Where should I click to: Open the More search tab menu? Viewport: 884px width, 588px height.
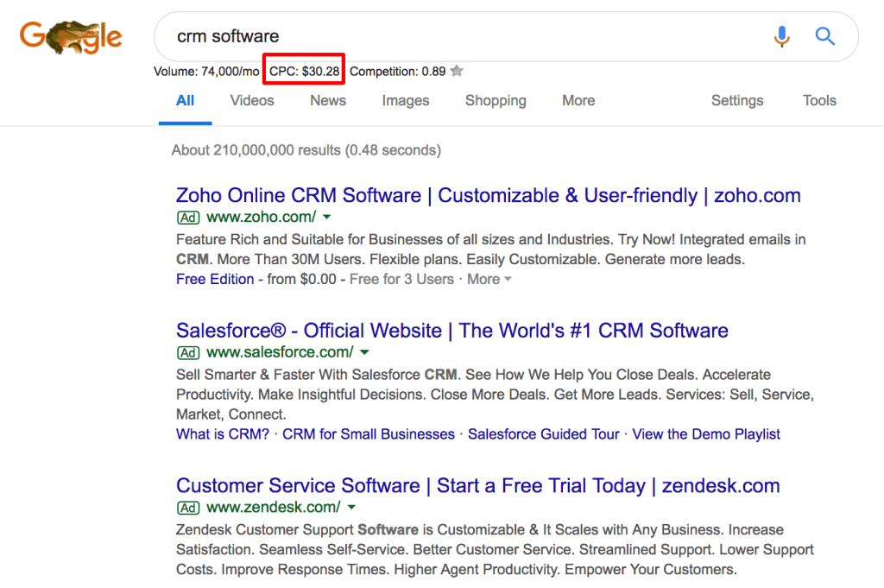coord(578,101)
